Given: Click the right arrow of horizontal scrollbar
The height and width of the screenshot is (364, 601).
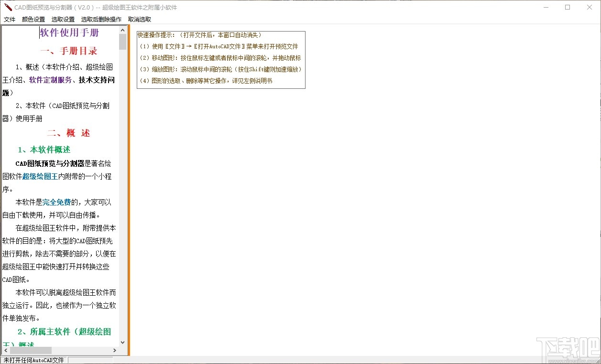Looking at the screenshot, I should (x=115, y=350).
